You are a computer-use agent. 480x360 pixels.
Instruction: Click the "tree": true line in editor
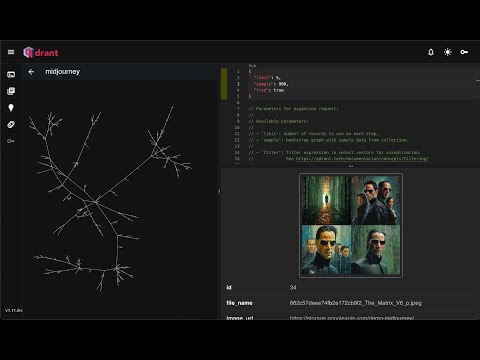pyautogui.click(x=269, y=90)
